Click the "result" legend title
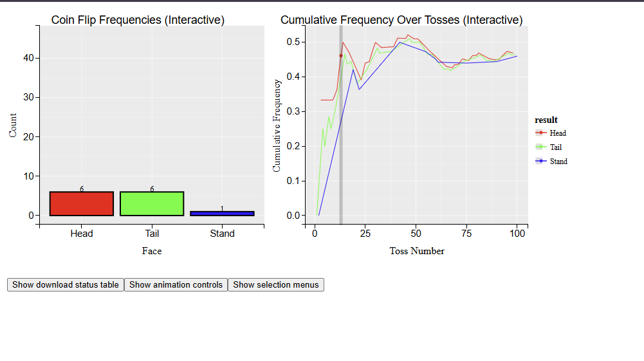This screenshot has width=644, height=361. (x=546, y=120)
